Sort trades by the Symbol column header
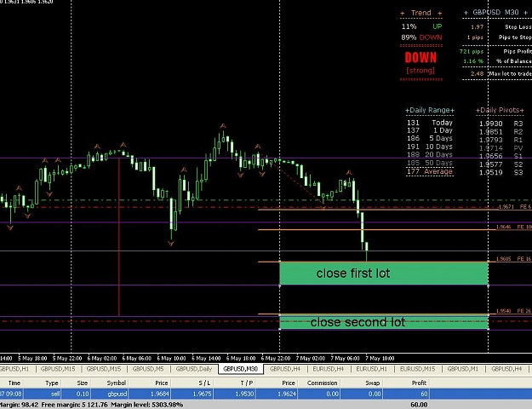This screenshot has height=409, width=532. 117,383
